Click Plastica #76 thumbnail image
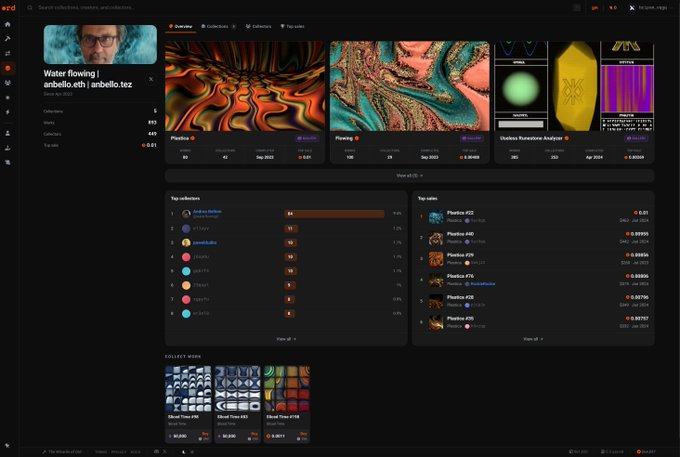Screen dimensions: 680x457 (436, 280)
